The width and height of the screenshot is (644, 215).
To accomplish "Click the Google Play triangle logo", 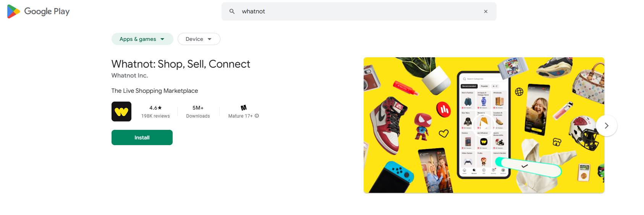I will (x=13, y=11).
